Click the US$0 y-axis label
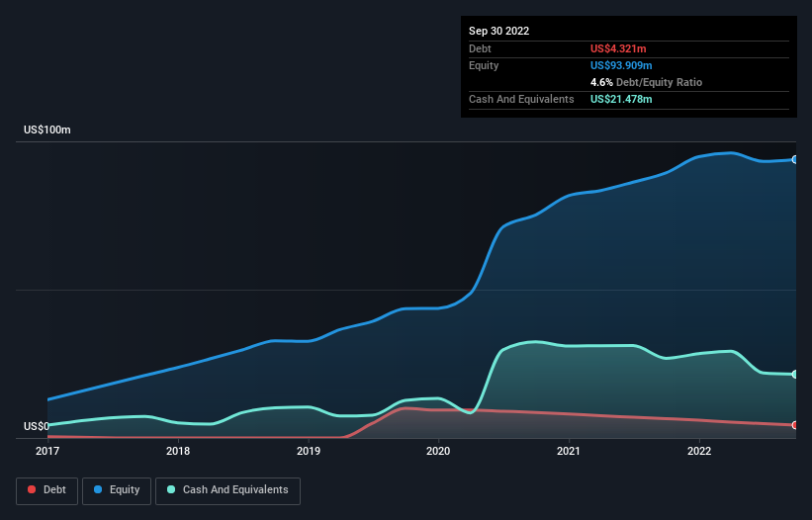The width and height of the screenshot is (812, 520). tap(37, 426)
